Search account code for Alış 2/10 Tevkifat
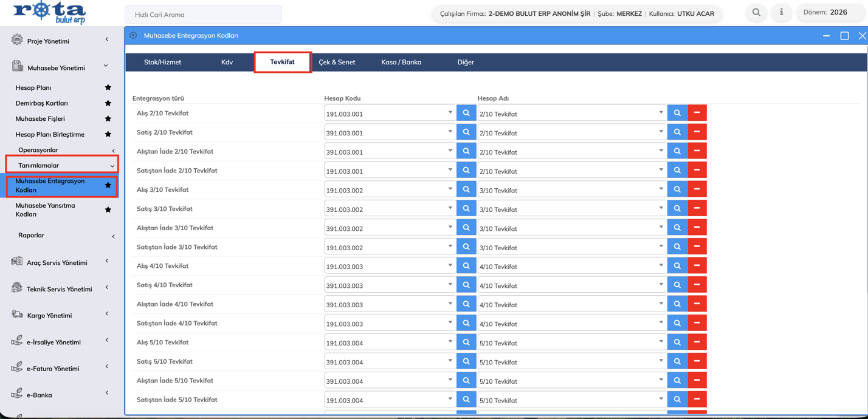 466,113
